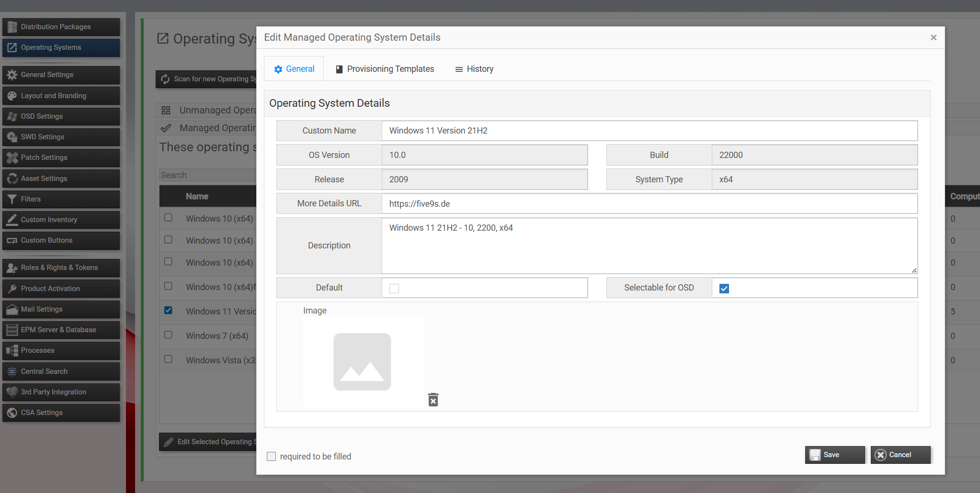Click the System Type field showing x64

click(815, 179)
